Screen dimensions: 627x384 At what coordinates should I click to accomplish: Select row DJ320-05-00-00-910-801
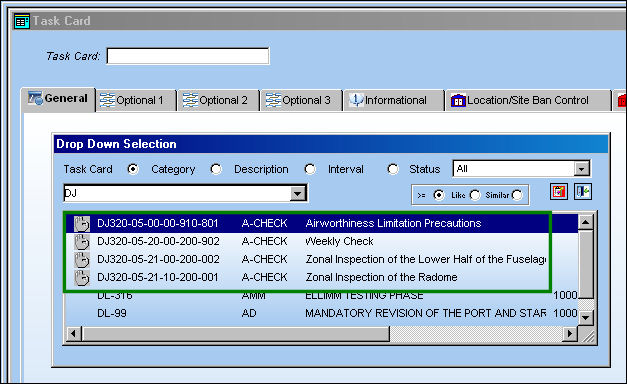(x=322, y=224)
